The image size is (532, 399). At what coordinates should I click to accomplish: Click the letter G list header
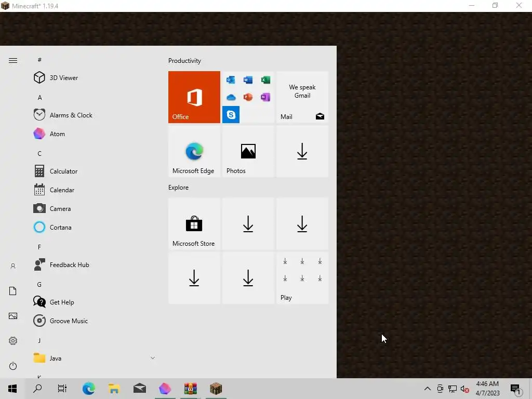click(39, 284)
